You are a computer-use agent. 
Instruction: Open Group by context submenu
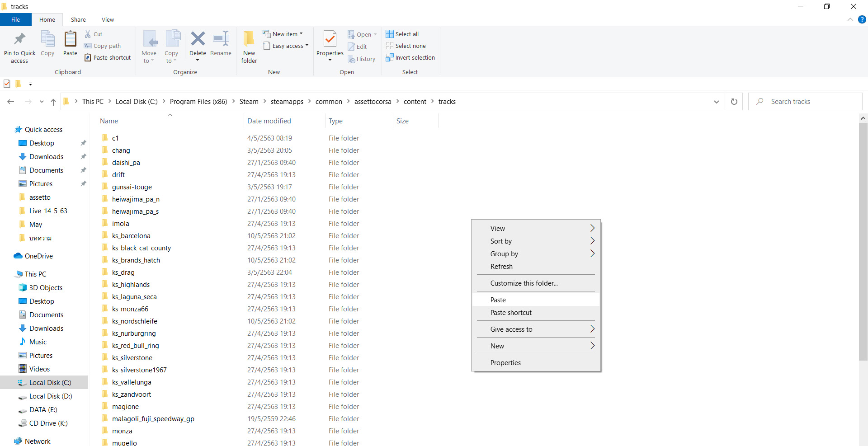click(536, 254)
